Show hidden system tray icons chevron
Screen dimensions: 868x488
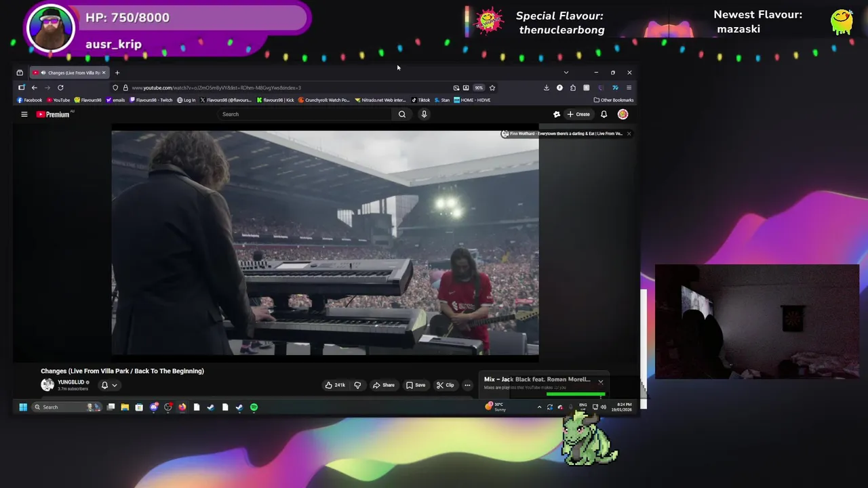coord(539,407)
